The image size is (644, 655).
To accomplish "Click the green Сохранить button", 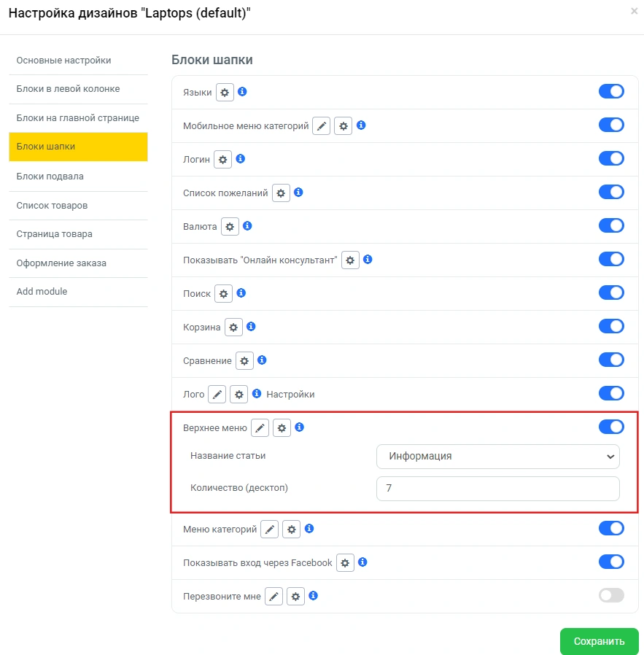I will pyautogui.click(x=599, y=642).
